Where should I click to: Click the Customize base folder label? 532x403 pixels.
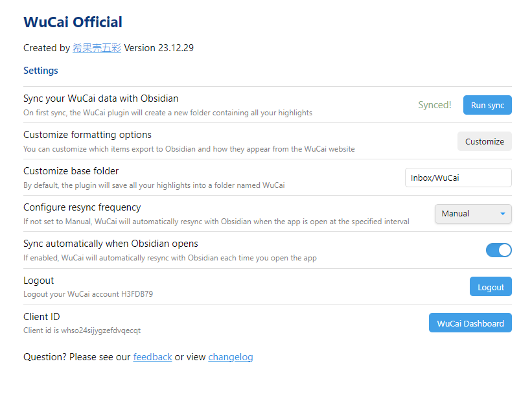click(71, 171)
